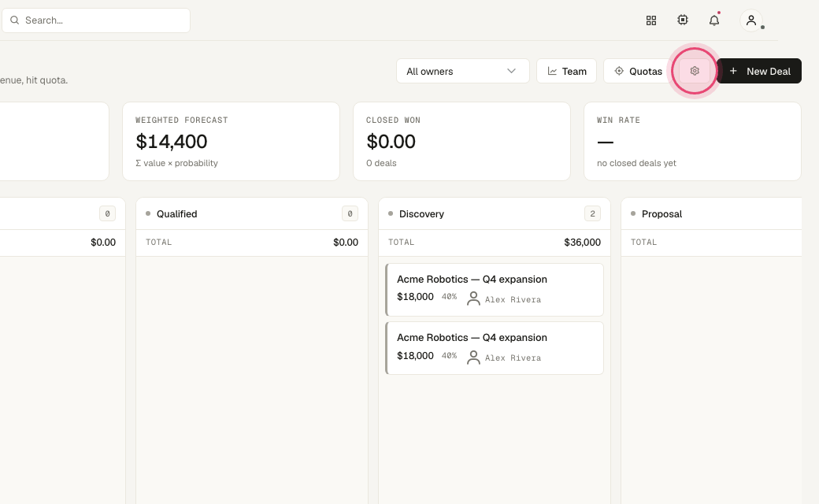Open the user profile avatar
The height and width of the screenshot is (504, 819).
pos(751,20)
